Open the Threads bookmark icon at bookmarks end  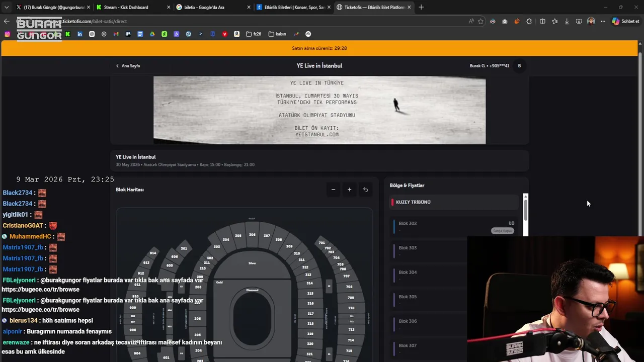(x=308, y=34)
